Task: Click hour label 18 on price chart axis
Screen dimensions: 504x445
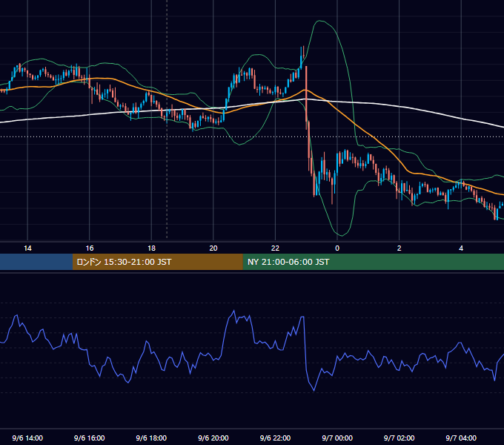Action: [x=151, y=248]
